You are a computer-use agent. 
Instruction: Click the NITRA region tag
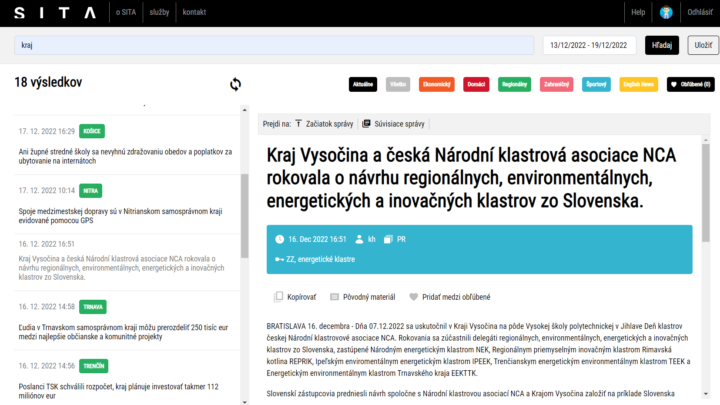point(90,191)
